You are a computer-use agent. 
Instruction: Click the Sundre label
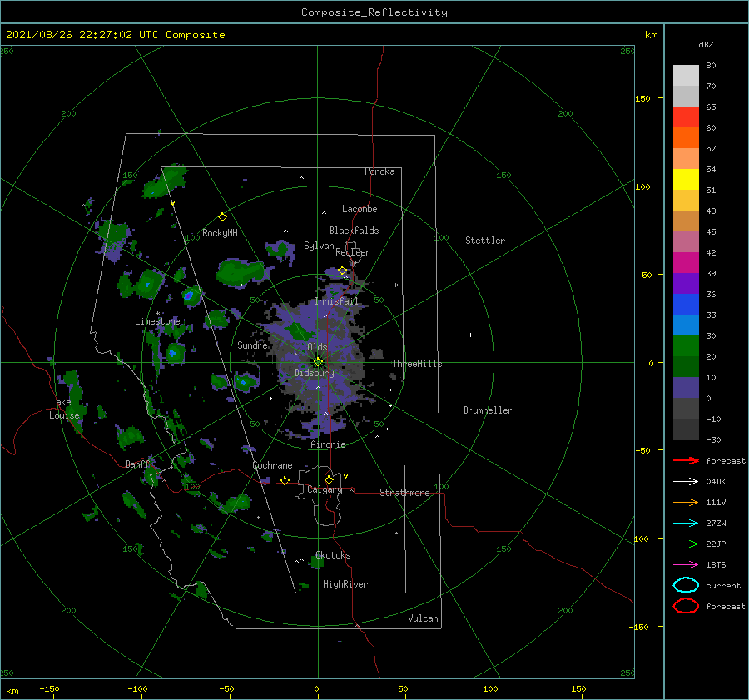[252, 345]
